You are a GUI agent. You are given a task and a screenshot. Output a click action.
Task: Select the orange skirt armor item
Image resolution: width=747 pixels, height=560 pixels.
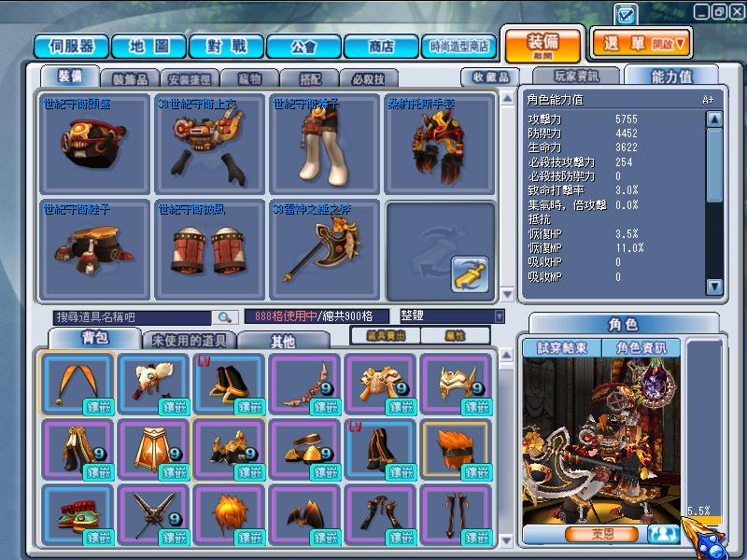pyautogui.click(x=153, y=449)
